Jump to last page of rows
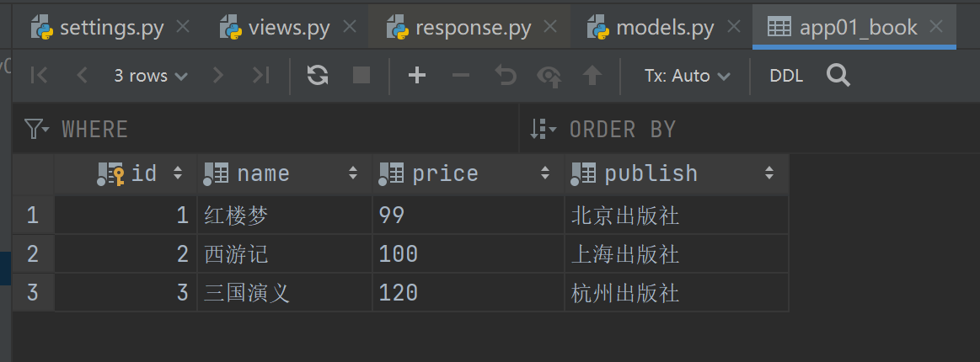The width and height of the screenshot is (980, 362). (x=260, y=76)
